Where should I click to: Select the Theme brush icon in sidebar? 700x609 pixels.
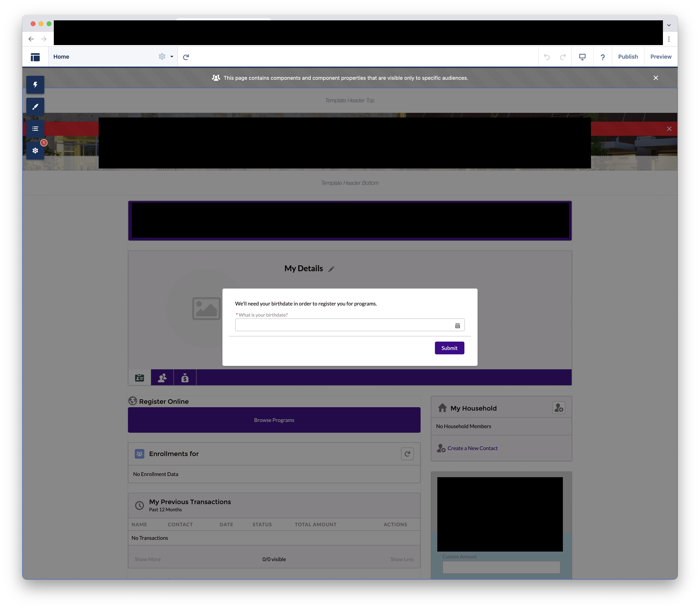click(x=35, y=106)
